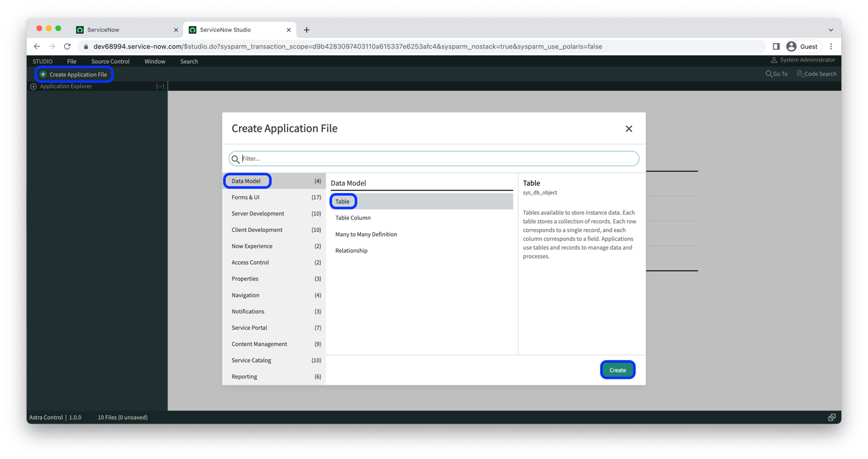Select the Client Development category
This screenshot has width=868, height=459.
tap(274, 230)
